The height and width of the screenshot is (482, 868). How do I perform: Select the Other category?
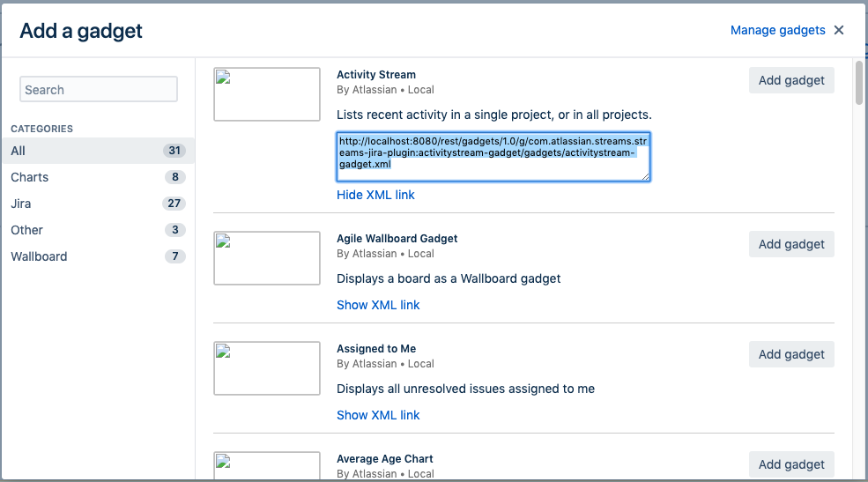click(98, 230)
